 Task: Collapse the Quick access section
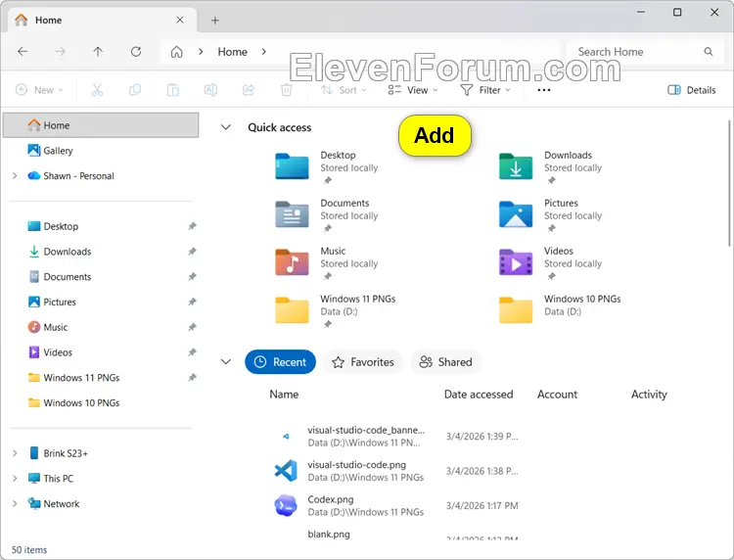point(226,127)
